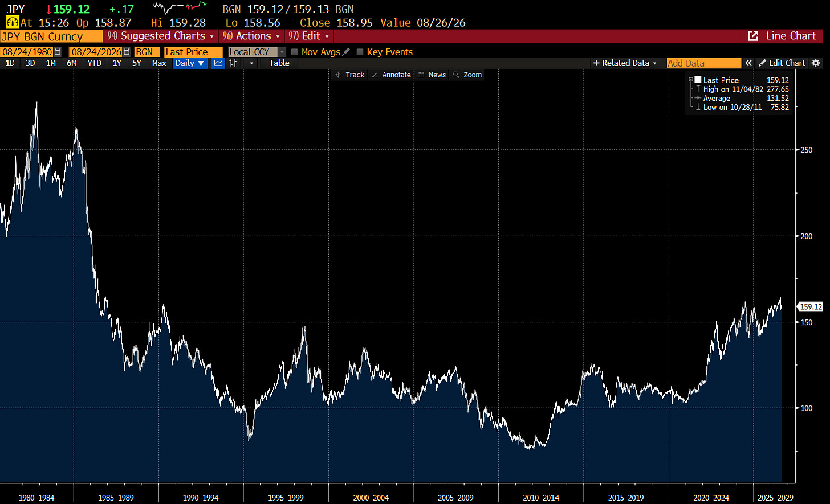
Task: Click the BGN pricing source field
Action: 147,52
